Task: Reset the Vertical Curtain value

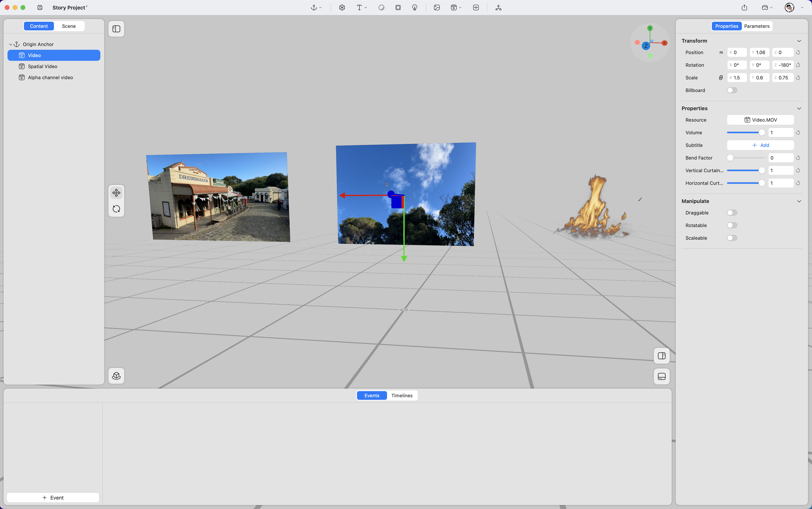Action: click(798, 171)
